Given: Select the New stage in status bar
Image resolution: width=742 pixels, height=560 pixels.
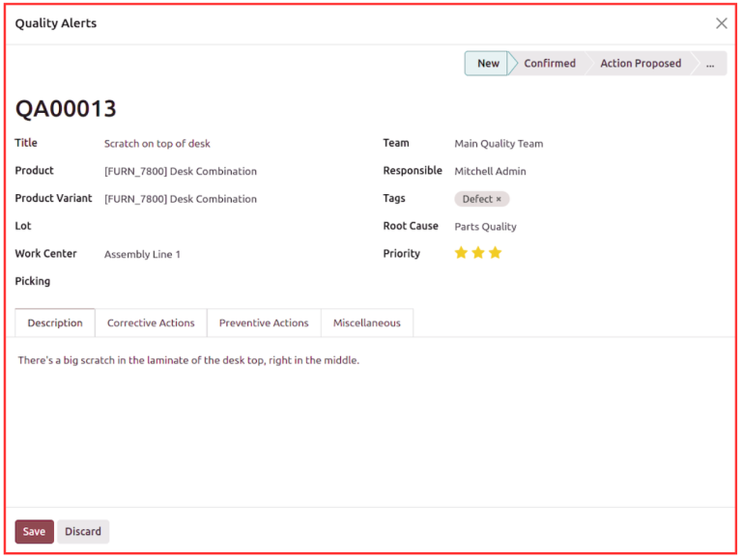Looking at the screenshot, I should 488,64.
